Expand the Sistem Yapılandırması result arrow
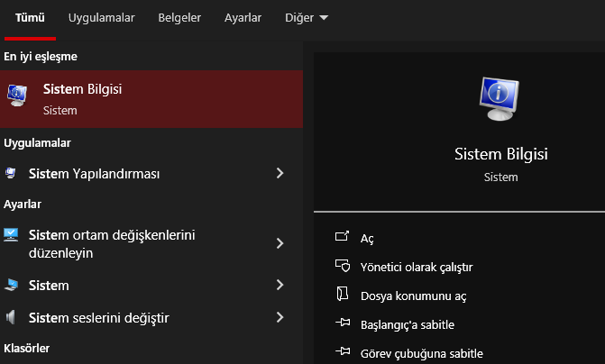Viewport: 605px width, 364px height. pos(280,173)
